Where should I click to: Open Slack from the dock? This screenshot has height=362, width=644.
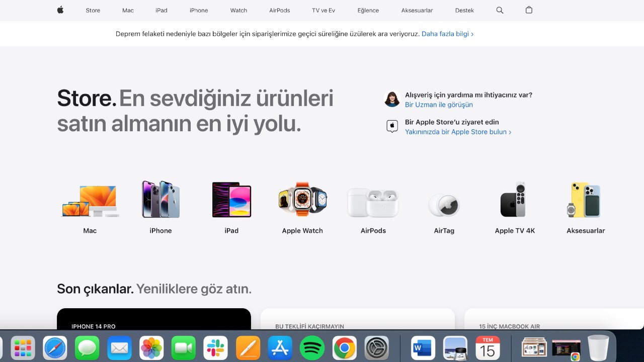click(x=216, y=348)
